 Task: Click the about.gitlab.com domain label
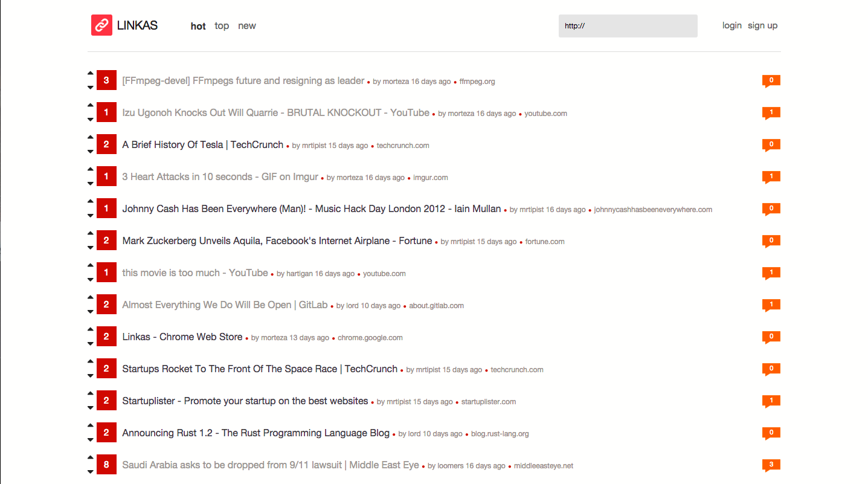436,306
